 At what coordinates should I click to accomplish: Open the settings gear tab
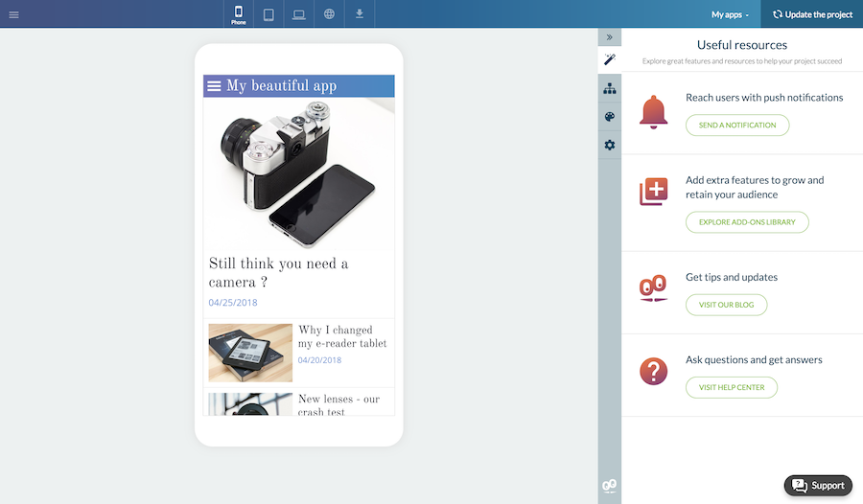click(610, 146)
